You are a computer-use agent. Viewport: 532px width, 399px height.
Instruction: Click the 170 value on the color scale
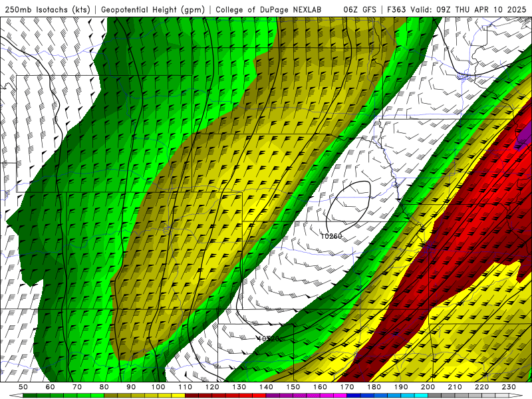(x=347, y=387)
